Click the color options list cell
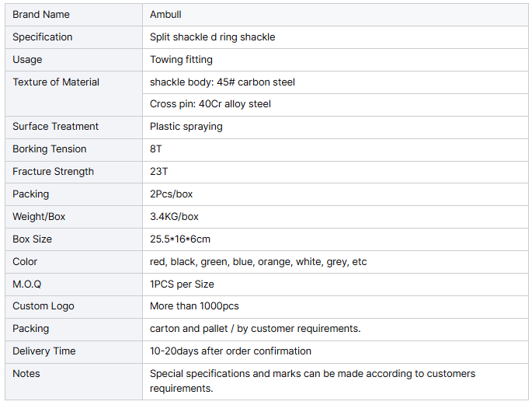 [258, 262]
